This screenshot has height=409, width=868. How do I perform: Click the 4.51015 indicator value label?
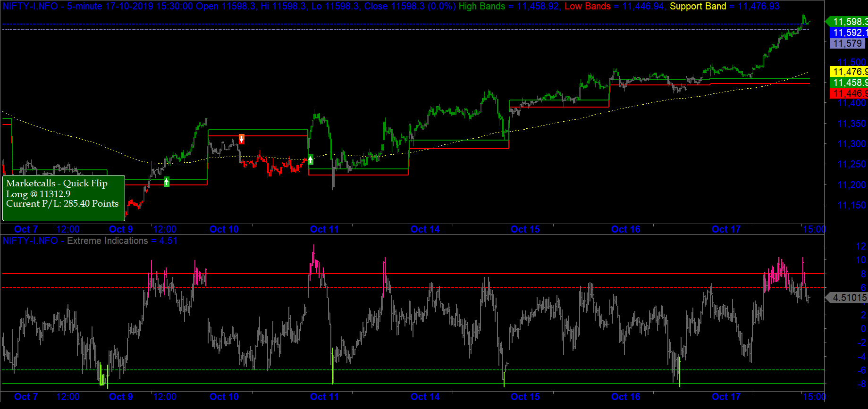tap(847, 298)
